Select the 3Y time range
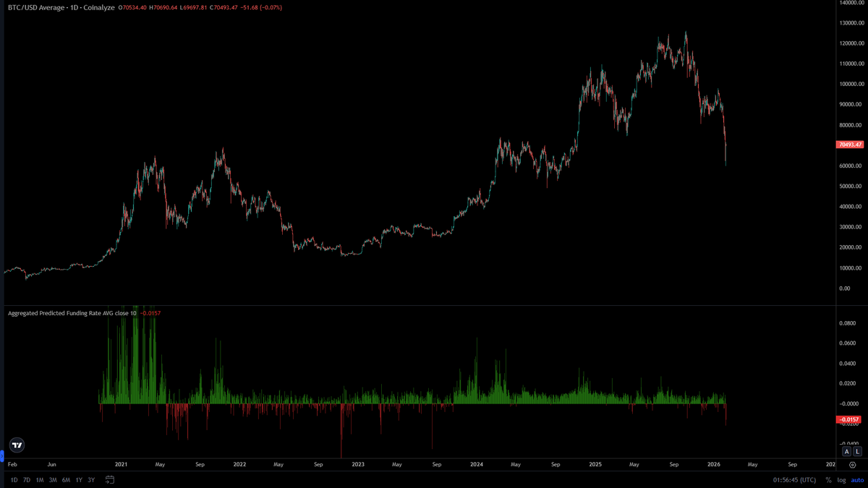The image size is (868, 488). [91, 480]
